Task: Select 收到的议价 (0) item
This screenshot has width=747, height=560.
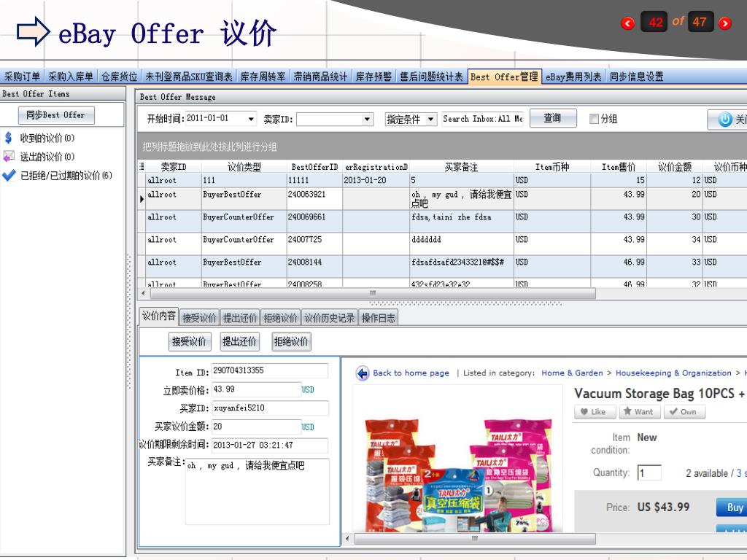Action: tap(47, 138)
